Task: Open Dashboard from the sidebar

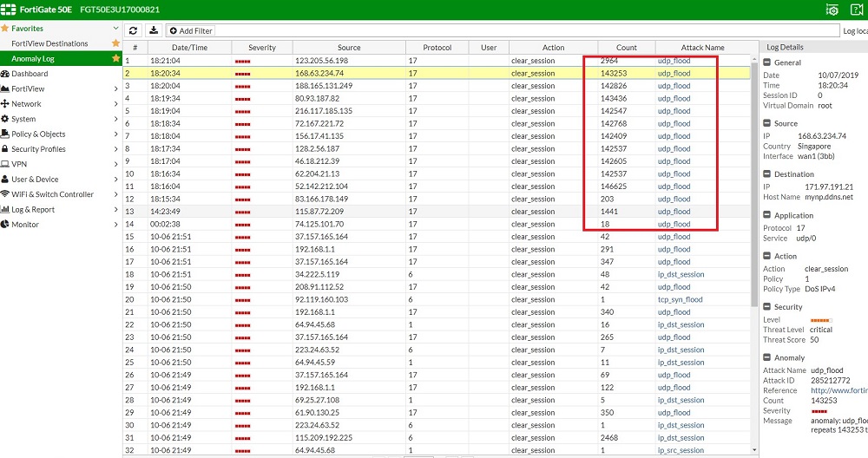Action: [x=30, y=74]
